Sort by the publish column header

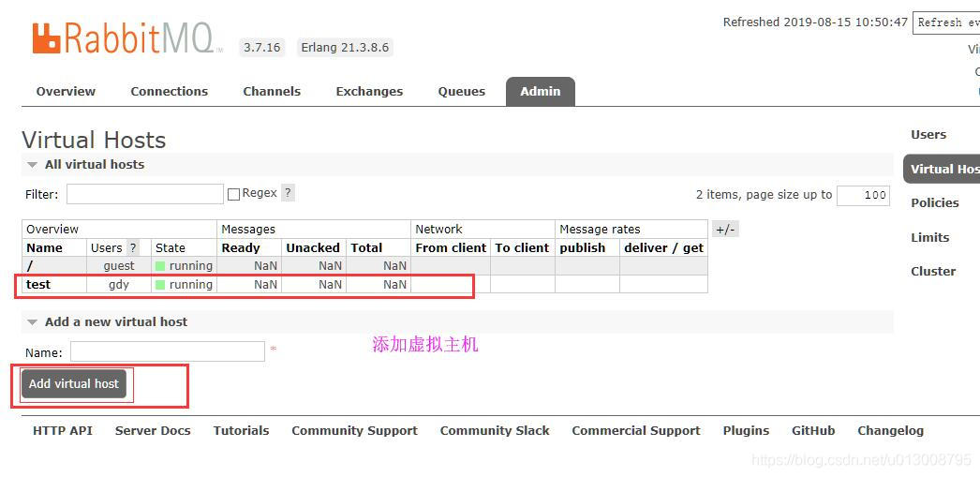point(583,247)
